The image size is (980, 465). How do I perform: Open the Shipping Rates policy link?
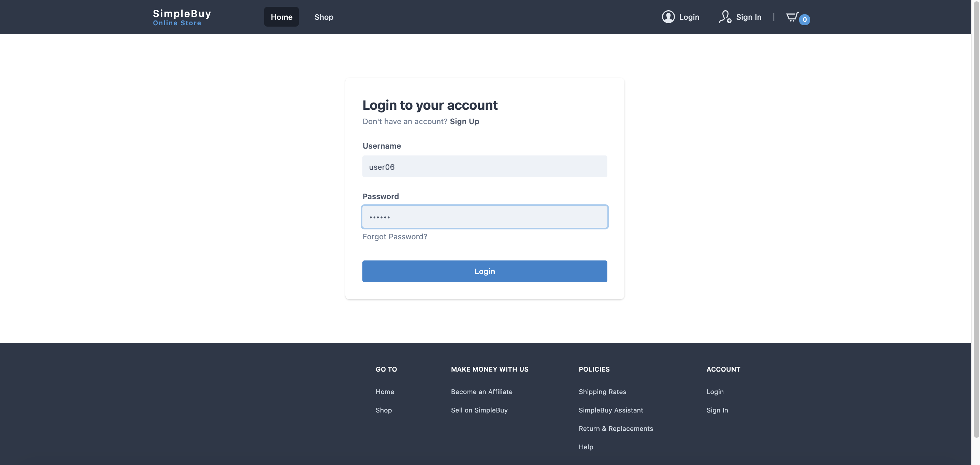602,392
